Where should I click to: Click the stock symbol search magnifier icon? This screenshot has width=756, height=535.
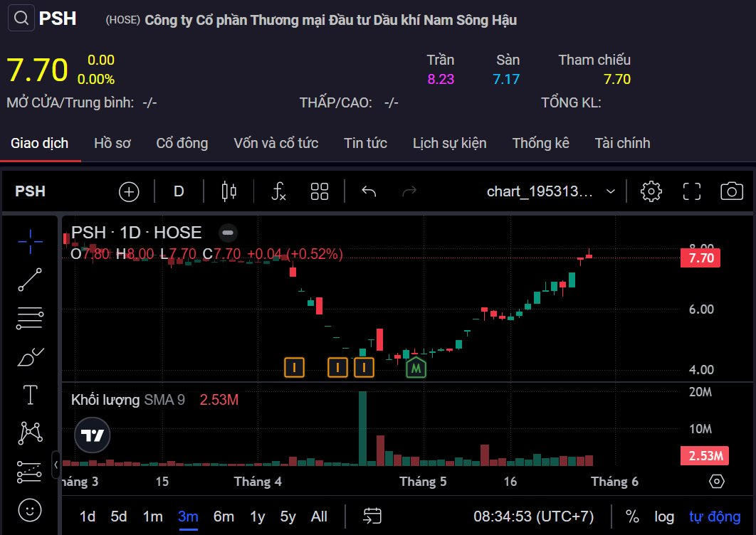(x=21, y=18)
